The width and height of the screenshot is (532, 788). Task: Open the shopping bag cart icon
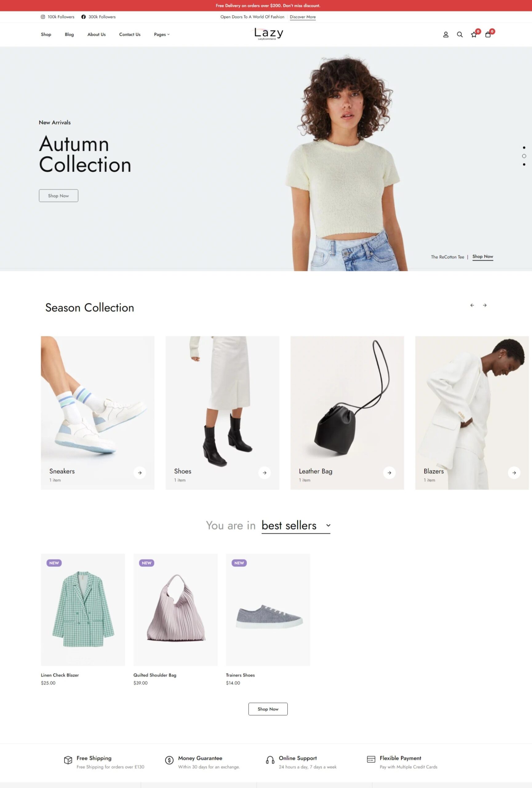pos(488,34)
